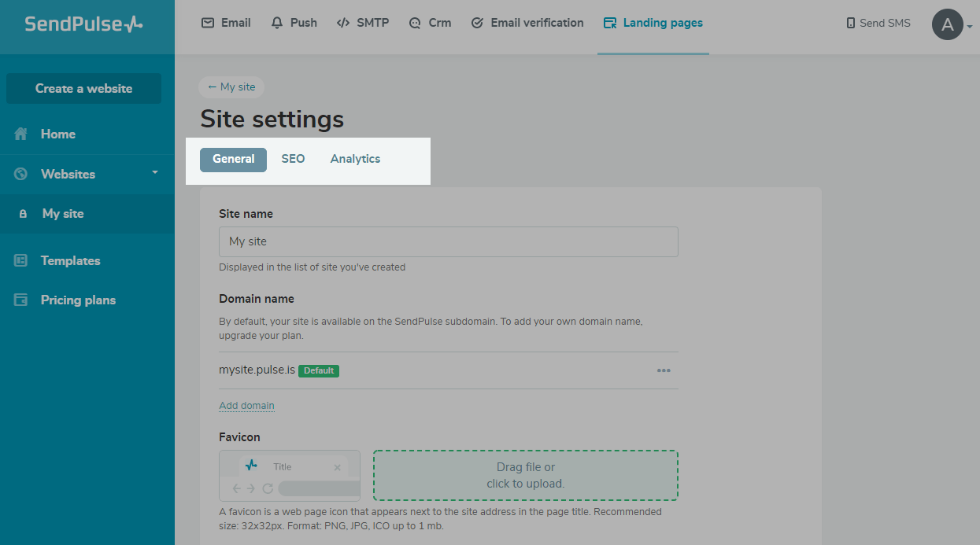The image size is (980, 545).
Task: Open the domain options ellipsis menu
Action: click(x=664, y=370)
